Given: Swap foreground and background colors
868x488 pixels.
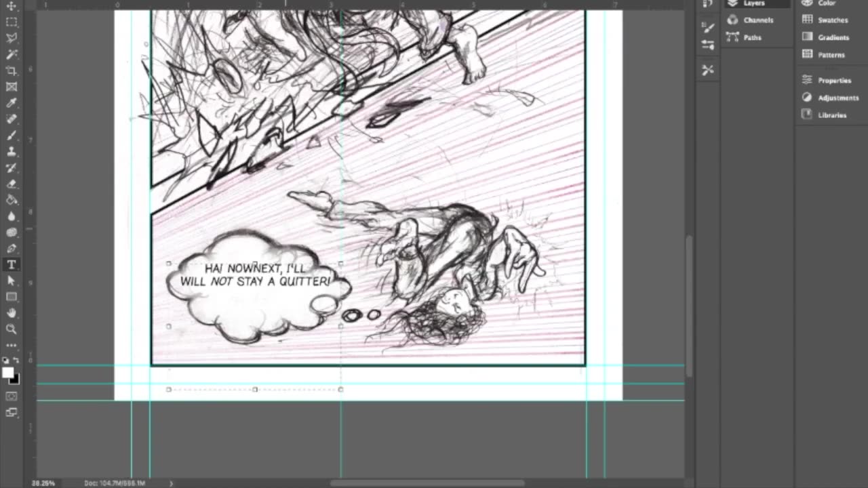Looking at the screenshot, I should 16,360.
